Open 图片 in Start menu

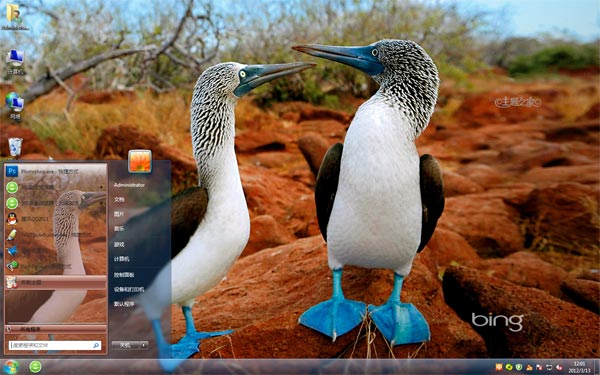pos(119,214)
